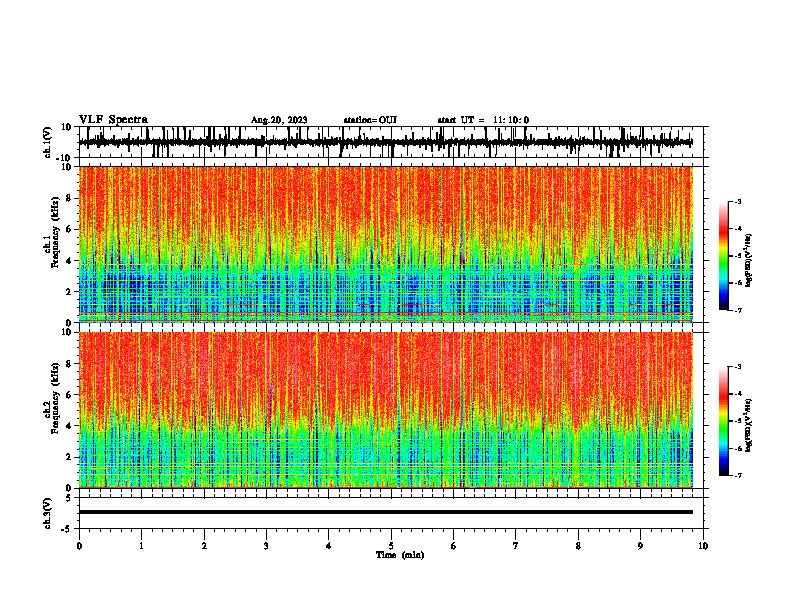Select the ch.1 colorbar "log(PSD)" units label
Viewport: 792px width, 612px height.
pos(749,261)
